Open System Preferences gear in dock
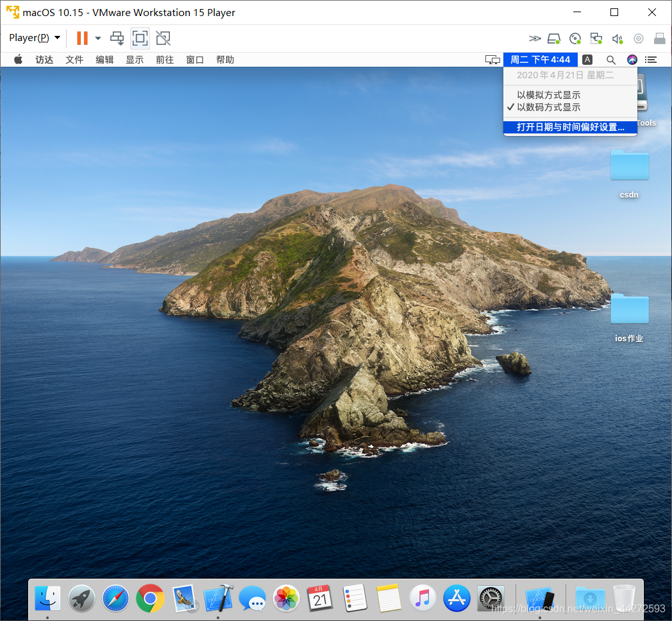Image resolution: width=672 pixels, height=621 pixels. tap(491, 599)
